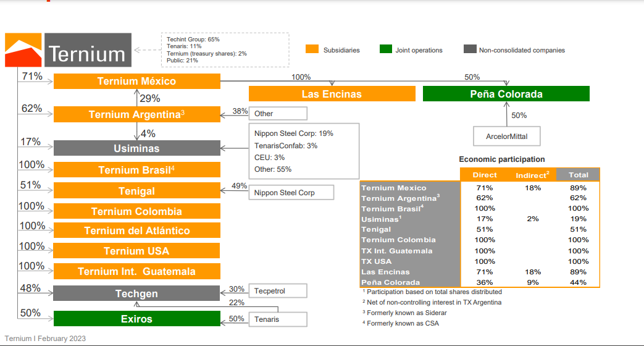The image size is (644, 346).
Task: Click the gray Ternium wordmark box
Action: [x=88, y=51]
